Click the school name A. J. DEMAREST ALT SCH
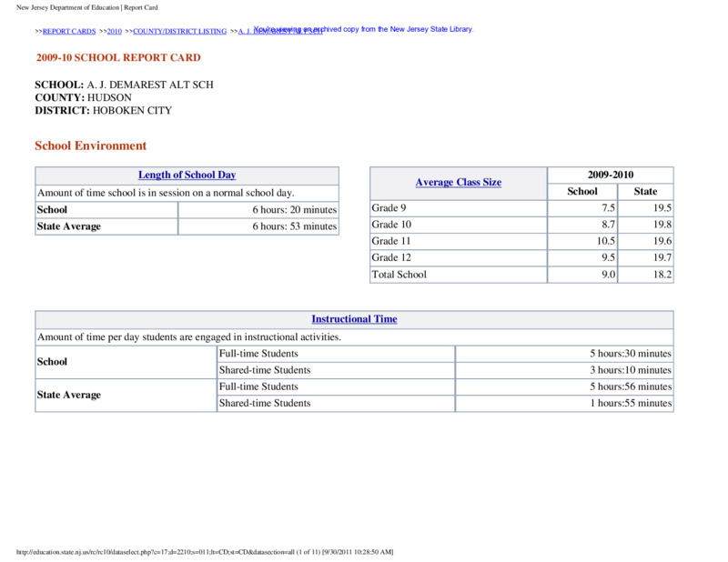The image size is (728, 562). (150, 85)
